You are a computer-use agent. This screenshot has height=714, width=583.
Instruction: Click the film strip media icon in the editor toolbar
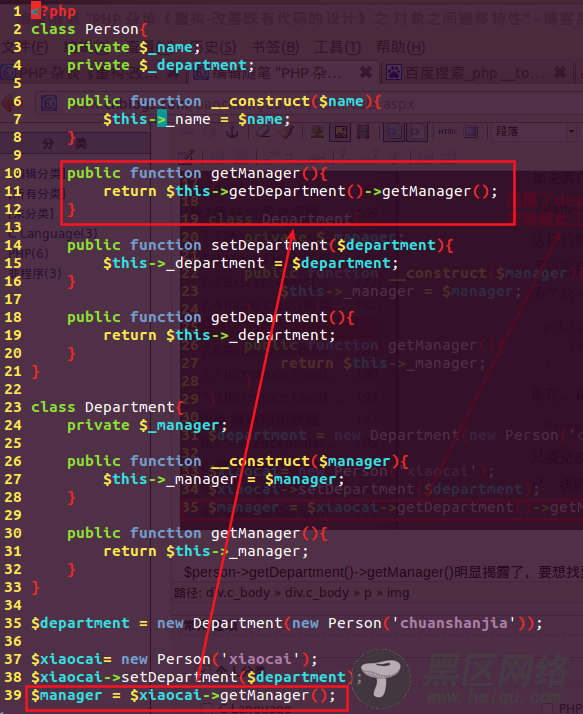(x=363, y=132)
